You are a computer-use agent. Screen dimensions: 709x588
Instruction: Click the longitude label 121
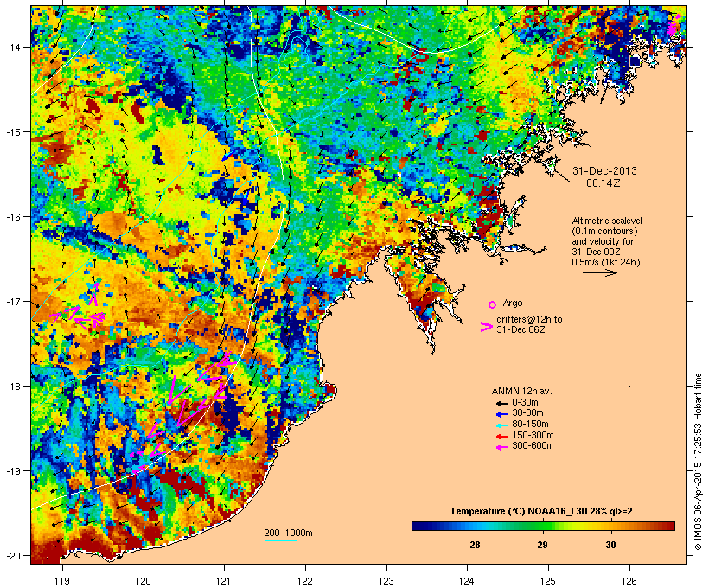point(224,581)
